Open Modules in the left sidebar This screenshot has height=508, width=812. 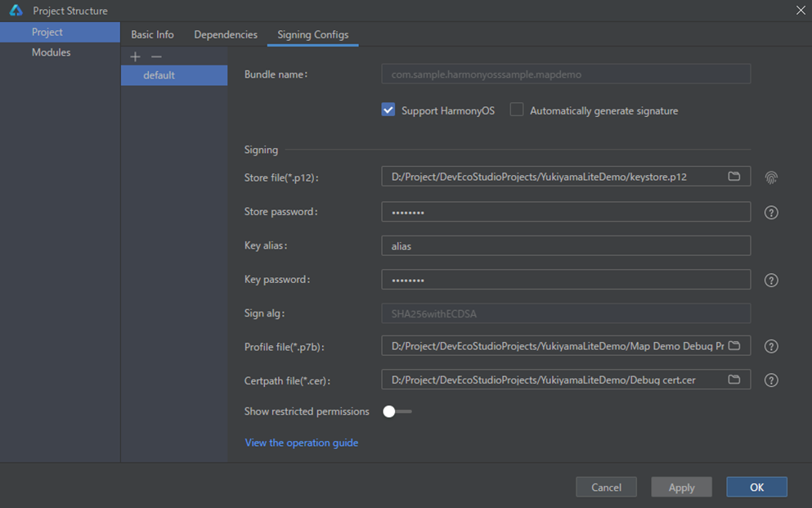coord(60,52)
